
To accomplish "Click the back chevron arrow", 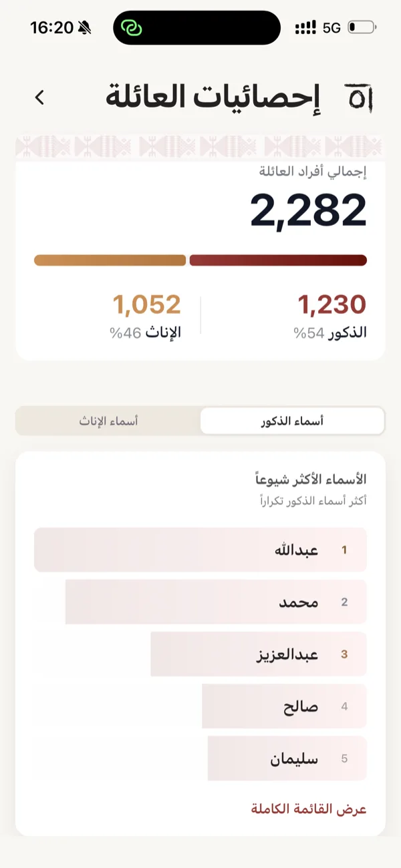I will (39, 97).
